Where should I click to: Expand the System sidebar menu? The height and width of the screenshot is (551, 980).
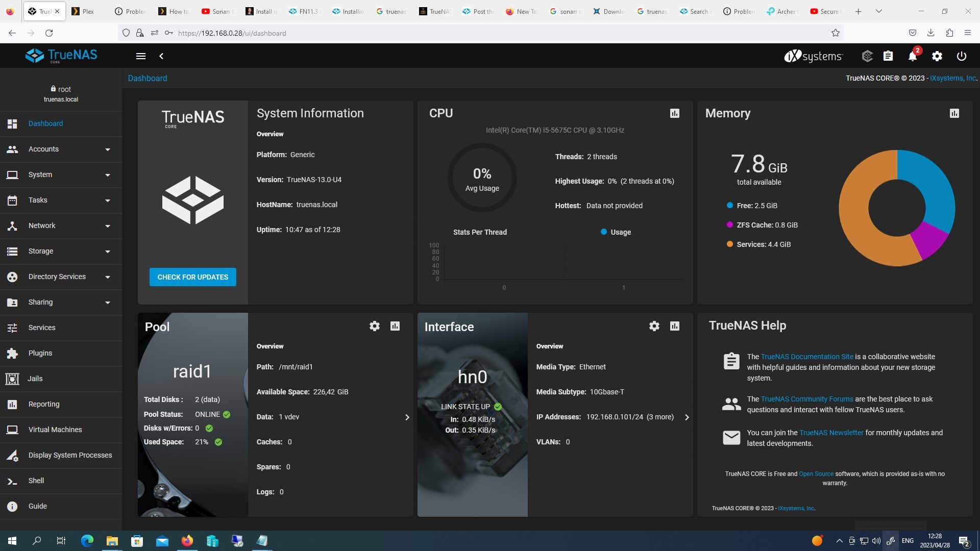pos(61,174)
